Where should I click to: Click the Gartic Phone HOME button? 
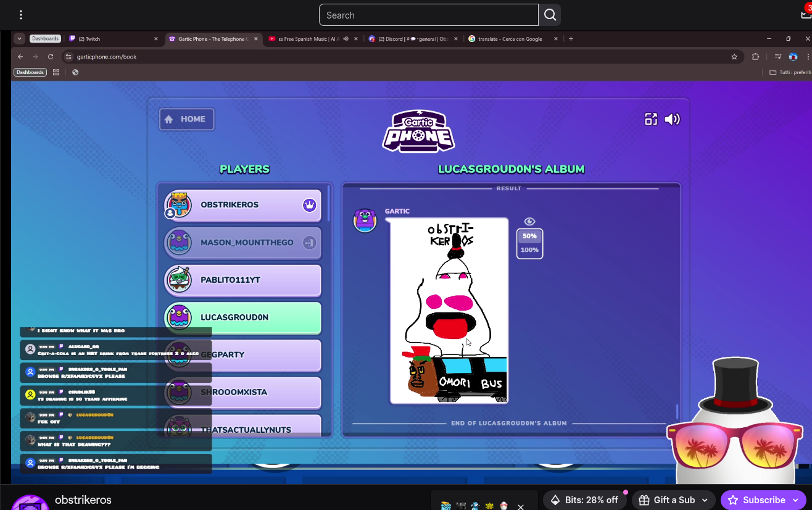click(x=186, y=119)
